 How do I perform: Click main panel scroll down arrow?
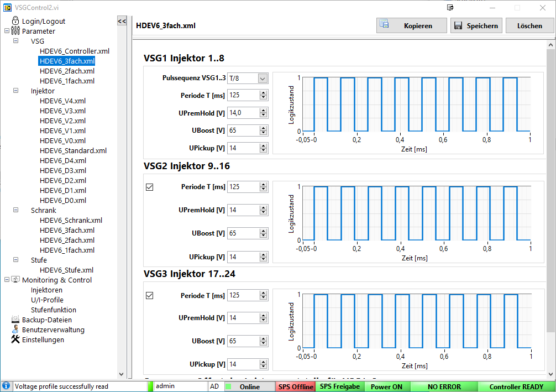pos(550,374)
